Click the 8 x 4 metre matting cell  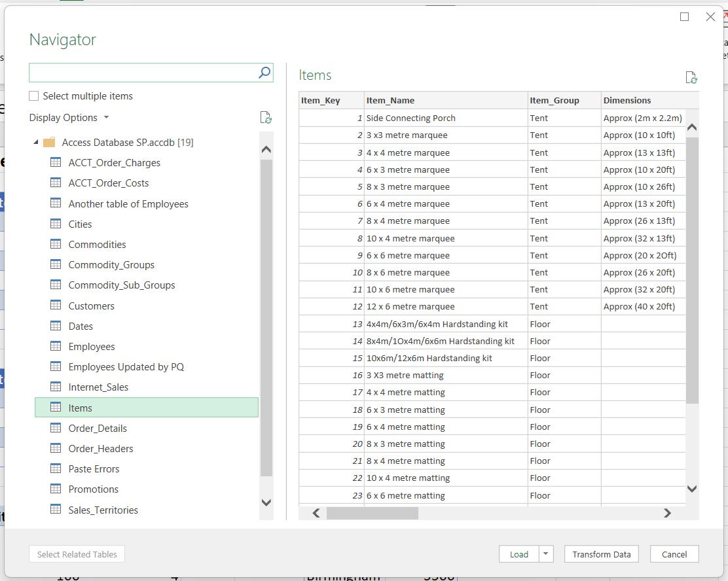click(x=446, y=461)
